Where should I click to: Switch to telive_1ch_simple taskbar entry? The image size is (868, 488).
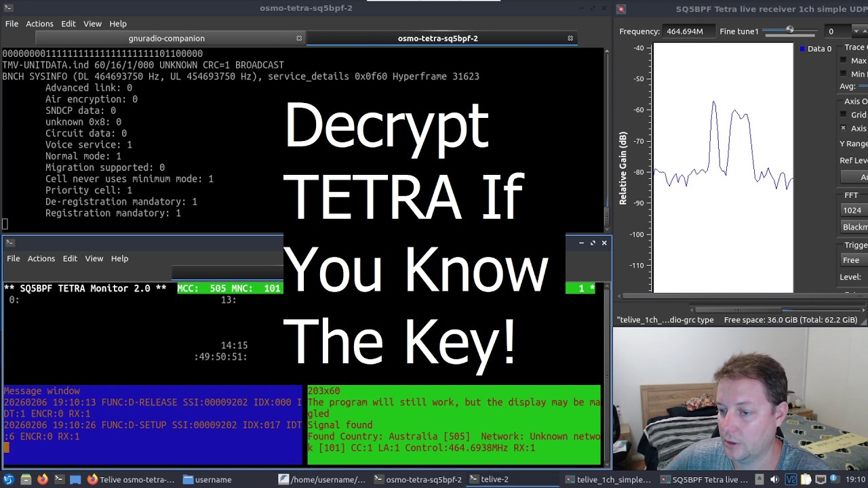pyautogui.click(x=608, y=479)
